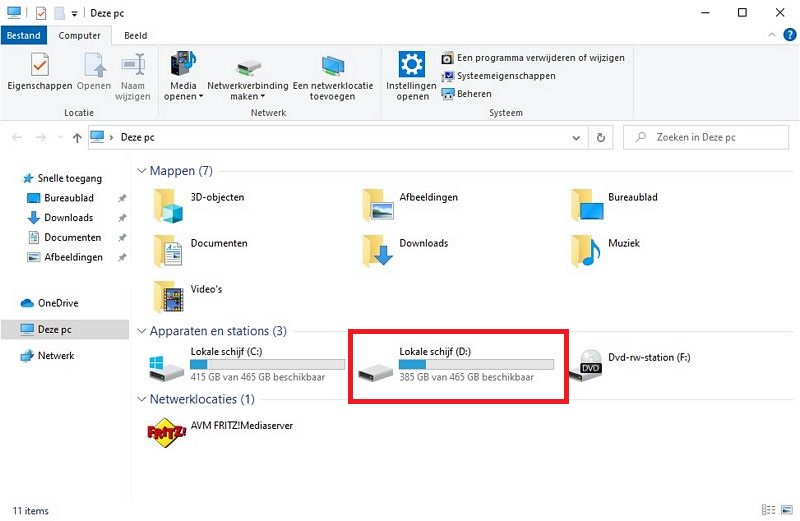The height and width of the screenshot is (521, 800).
Task: Select Documenten in the sidebar
Action: [x=64, y=238]
